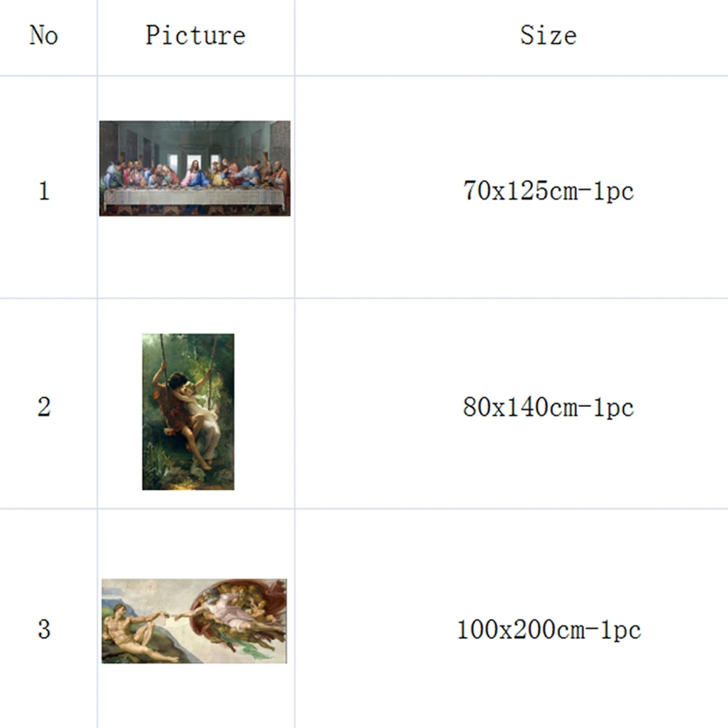
Task: Select the 70x125cm-1pc size text
Action: coord(548,191)
